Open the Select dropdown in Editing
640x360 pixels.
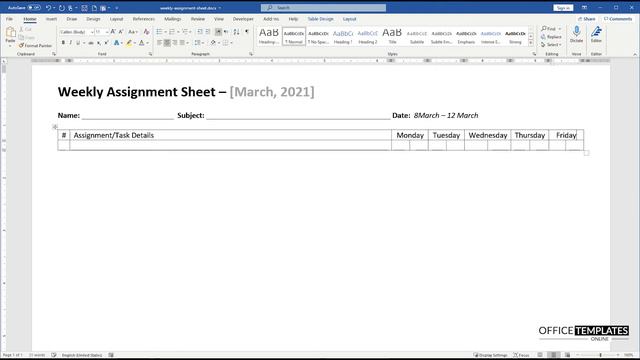(551, 44)
